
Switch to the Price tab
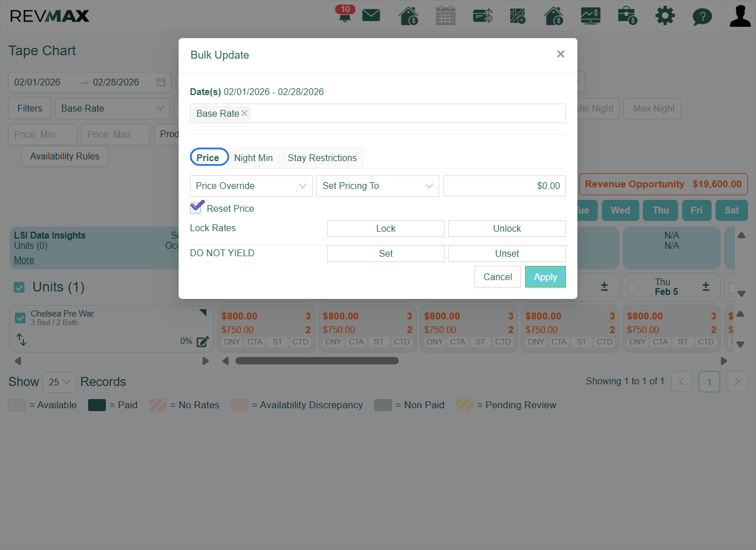click(208, 158)
